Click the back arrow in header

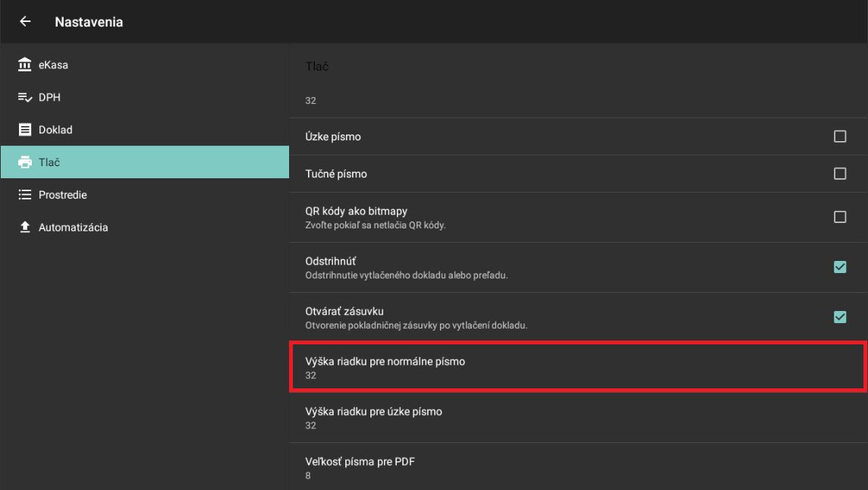click(25, 22)
